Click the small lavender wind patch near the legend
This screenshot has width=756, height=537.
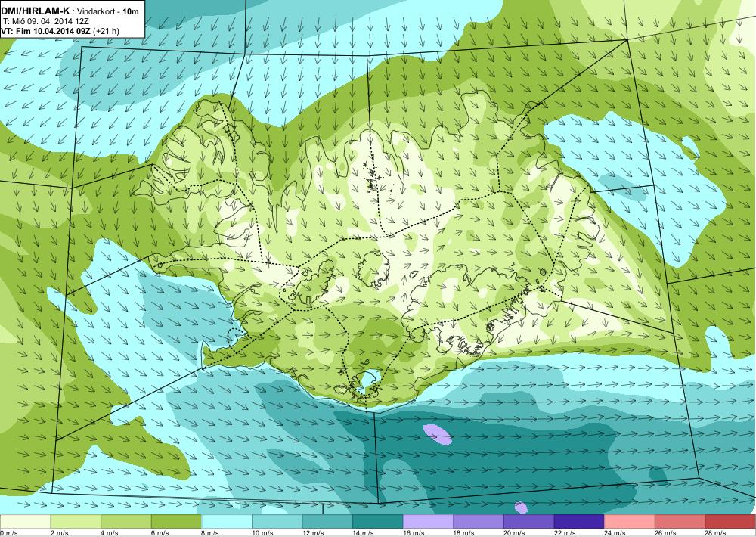(521, 507)
